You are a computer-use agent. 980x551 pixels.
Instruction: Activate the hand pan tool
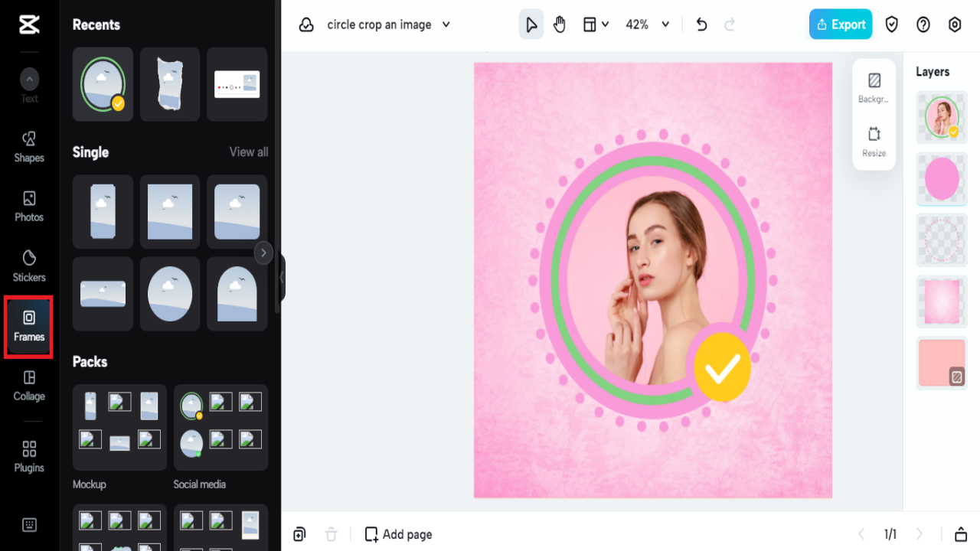point(560,24)
